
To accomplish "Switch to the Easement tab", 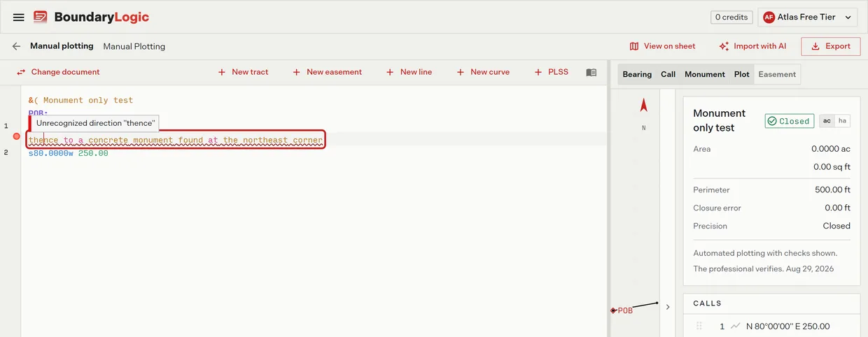I will click(777, 74).
